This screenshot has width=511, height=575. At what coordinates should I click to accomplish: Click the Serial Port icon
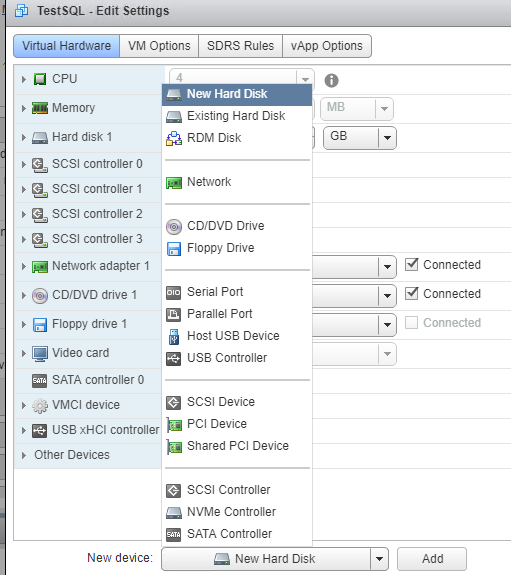(174, 292)
